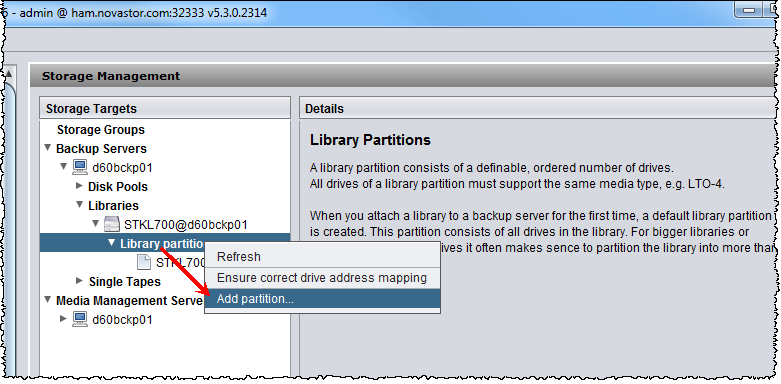Select the Single Tapes tree item
The image size is (781, 384).
[x=125, y=282]
